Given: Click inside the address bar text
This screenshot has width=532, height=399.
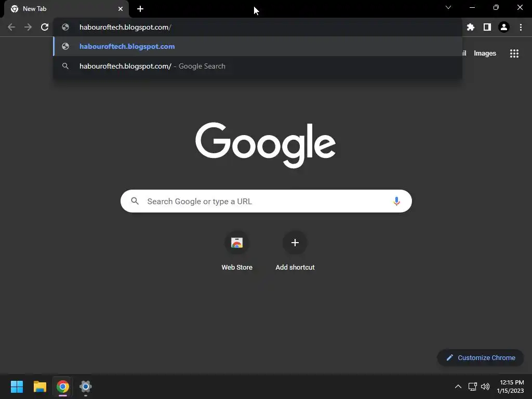Looking at the screenshot, I should point(125,27).
